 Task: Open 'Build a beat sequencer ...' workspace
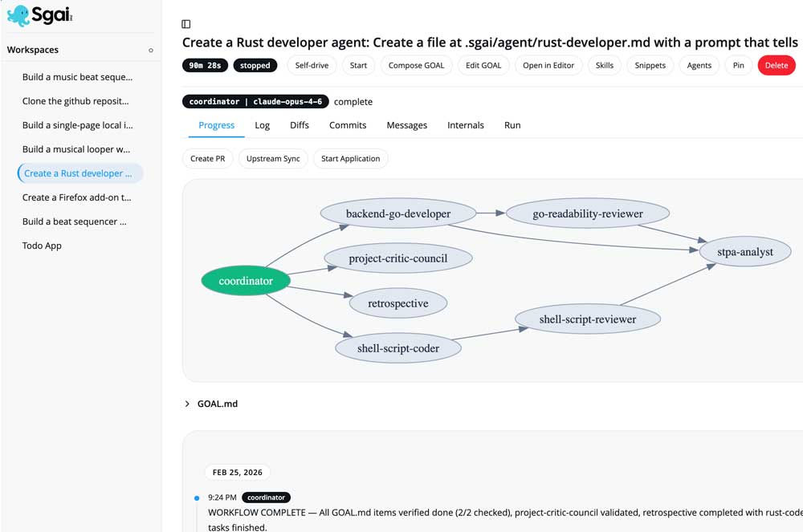point(74,221)
